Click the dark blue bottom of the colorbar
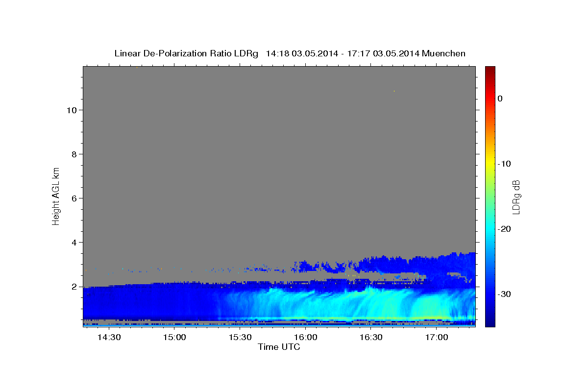The height and width of the screenshot is (392, 588). (x=490, y=322)
